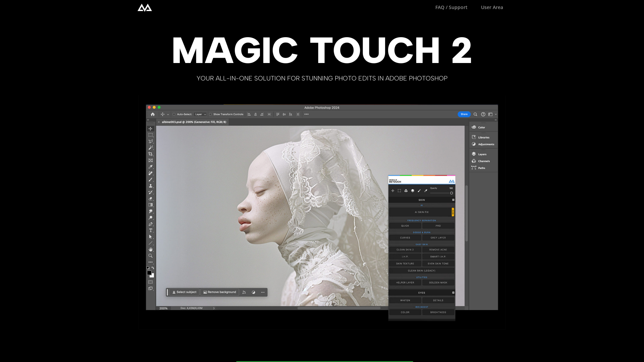644x362 pixels.
Task: Click the blue Share button
Action: pyautogui.click(x=464, y=114)
